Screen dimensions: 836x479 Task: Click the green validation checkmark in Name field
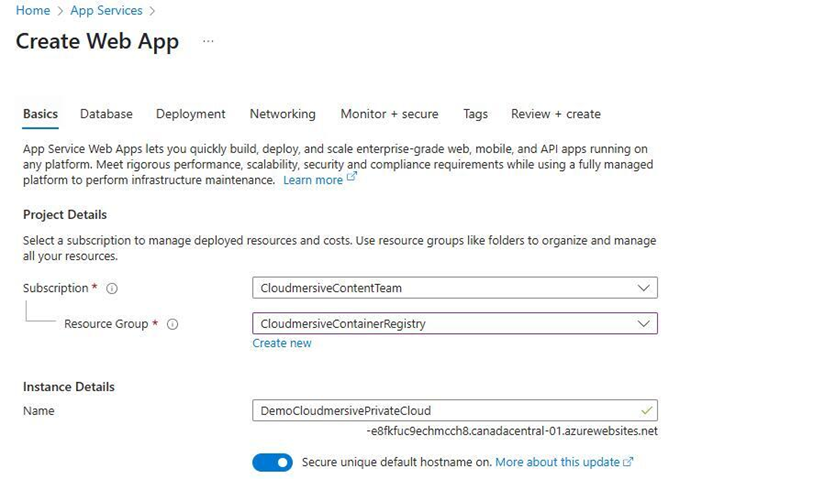tap(646, 411)
